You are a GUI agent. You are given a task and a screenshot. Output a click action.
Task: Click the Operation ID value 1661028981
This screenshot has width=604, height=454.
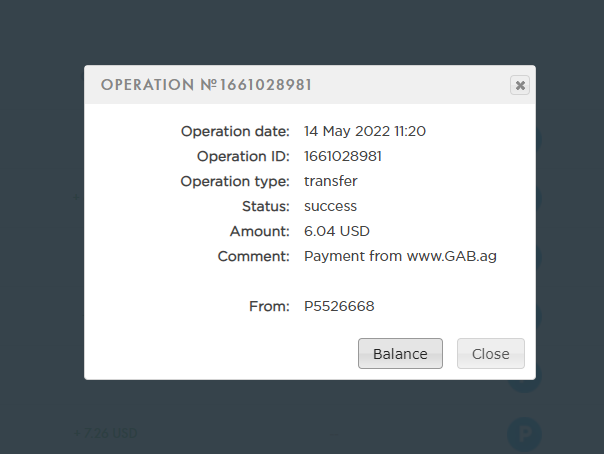tap(343, 156)
